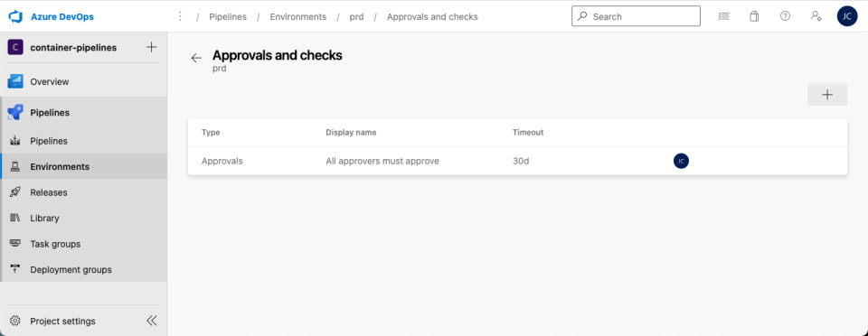
Task: Click the Environments icon in sidebar
Action: pos(15,166)
